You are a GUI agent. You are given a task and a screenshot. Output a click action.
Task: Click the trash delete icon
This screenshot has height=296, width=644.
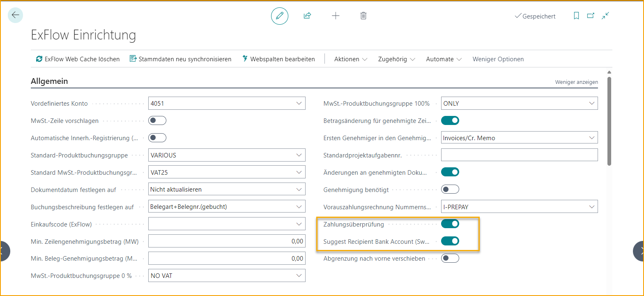pos(363,16)
